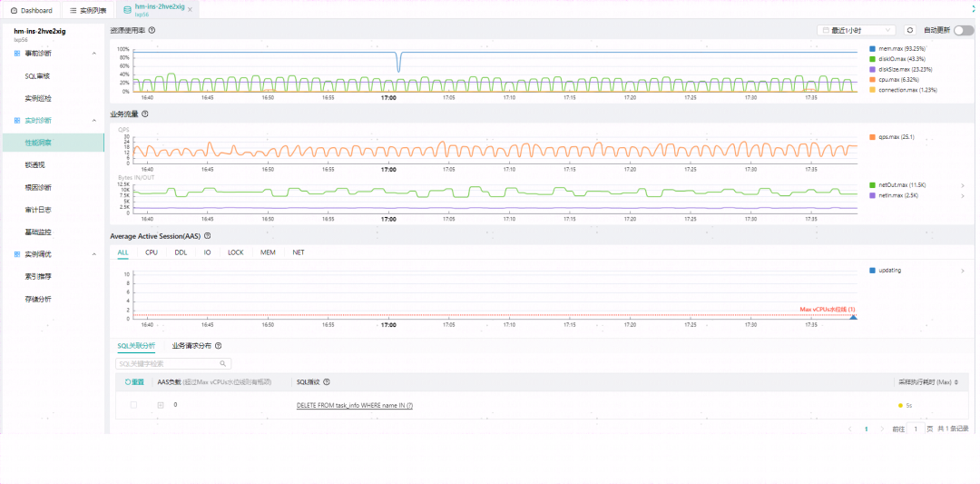Open the 最近1小时 time range dropdown
The height and width of the screenshot is (484, 980).
857,30
